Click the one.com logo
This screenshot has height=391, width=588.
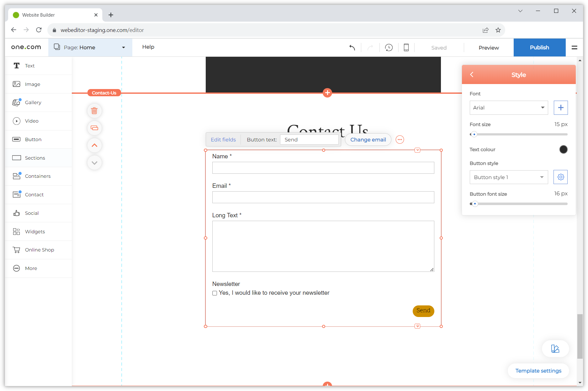click(x=26, y=47)
